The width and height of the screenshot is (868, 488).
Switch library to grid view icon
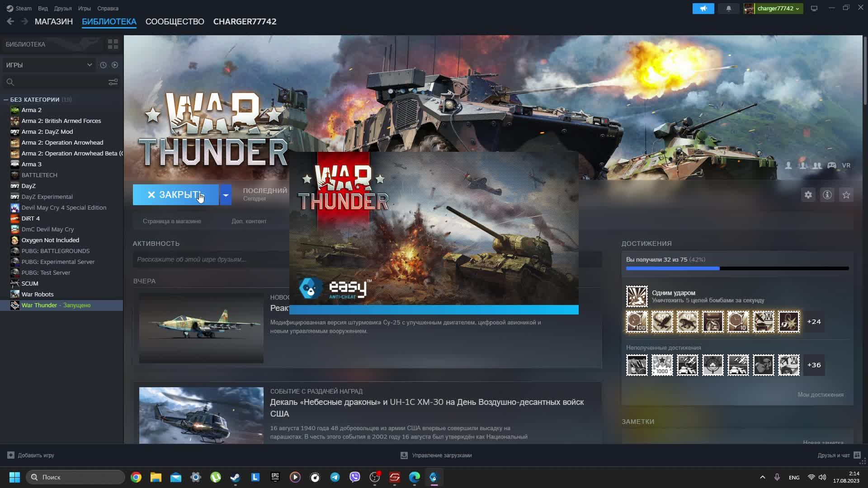pos(113,44)
